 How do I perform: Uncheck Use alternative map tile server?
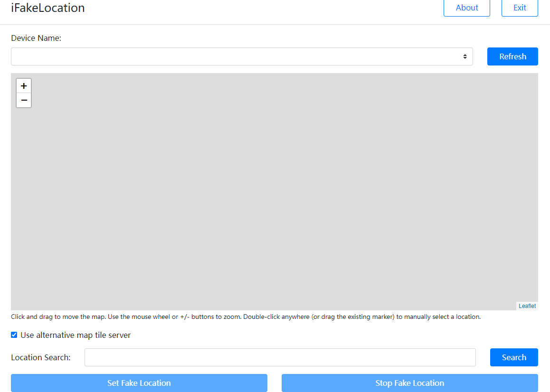pos(14,335)
